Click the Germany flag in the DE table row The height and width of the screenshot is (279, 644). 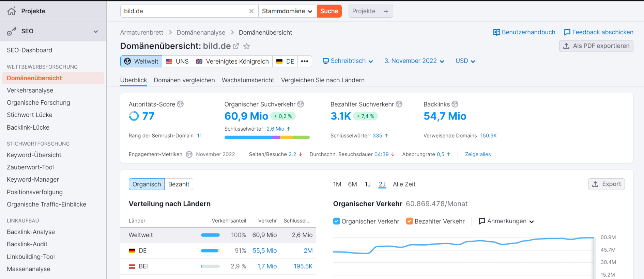coord(132,251)
